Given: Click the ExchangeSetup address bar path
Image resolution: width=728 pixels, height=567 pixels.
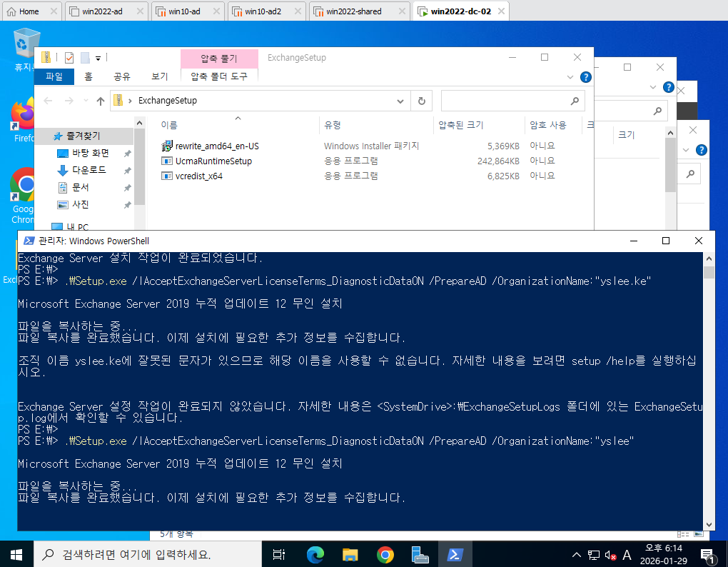Looking at the screenshot, I should point(168,100).
